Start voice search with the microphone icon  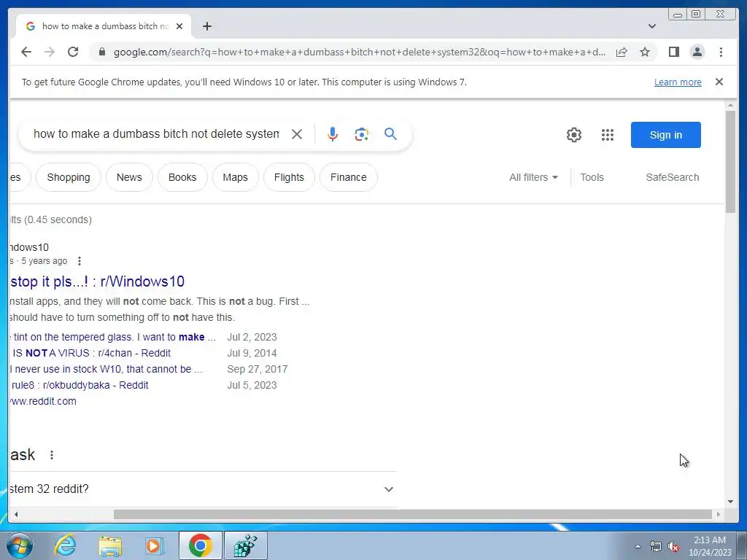click(333, 134)
